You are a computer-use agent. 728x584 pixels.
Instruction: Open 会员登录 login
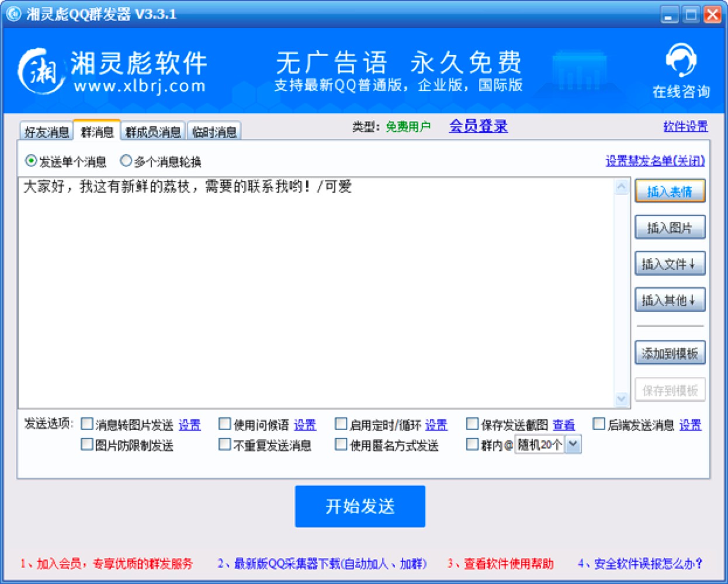tap(478, 126)
